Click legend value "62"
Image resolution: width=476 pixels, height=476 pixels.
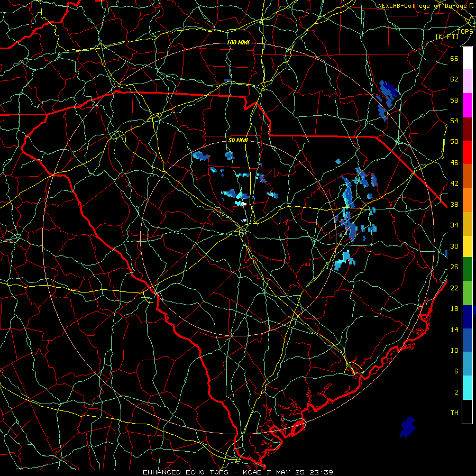point(454,79)
